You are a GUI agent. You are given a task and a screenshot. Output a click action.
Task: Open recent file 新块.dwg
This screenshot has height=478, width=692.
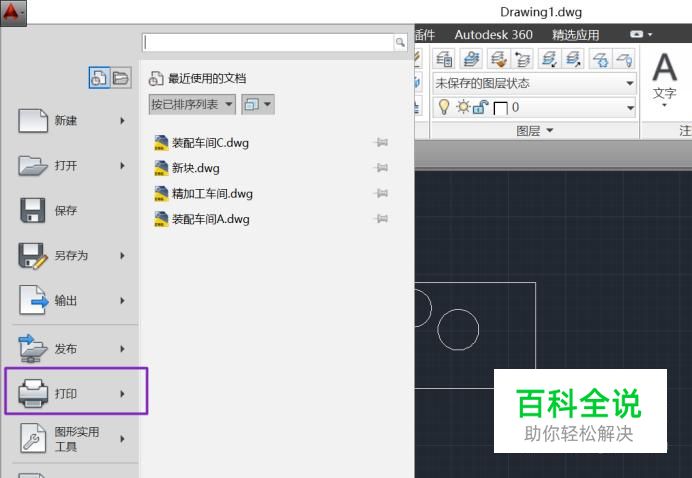tap(187, 168)
